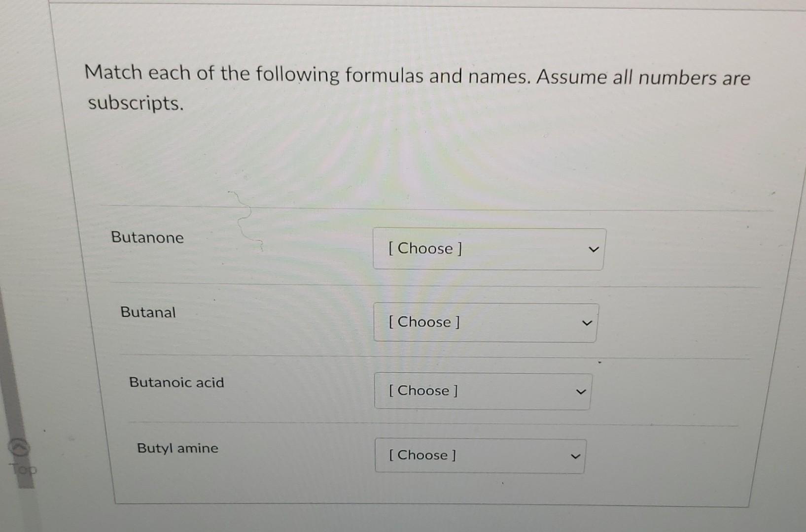Click the Butanone label text
The image size is (806, 532).
pos(148,238)
